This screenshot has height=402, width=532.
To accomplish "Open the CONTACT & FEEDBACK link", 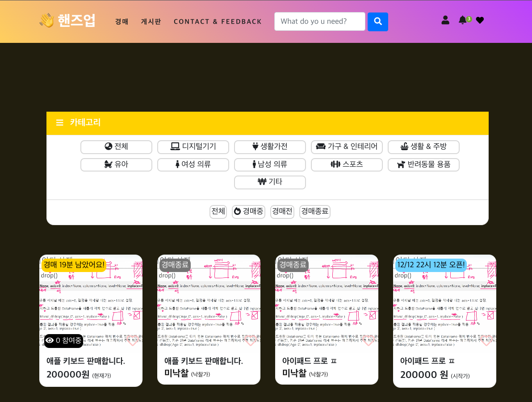I will [x=218, y=21].
